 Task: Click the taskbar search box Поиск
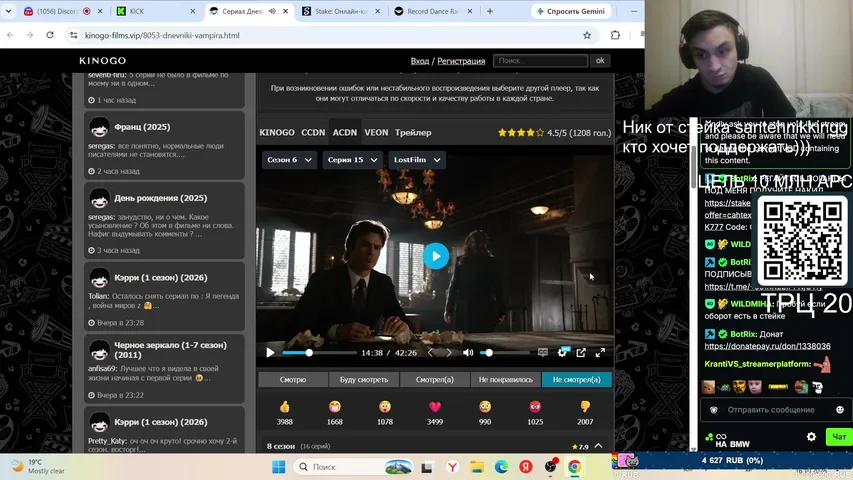[355, 467]
